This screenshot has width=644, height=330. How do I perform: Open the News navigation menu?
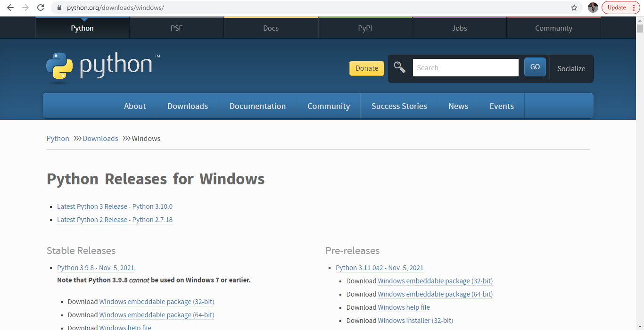(x=458, y=106)
